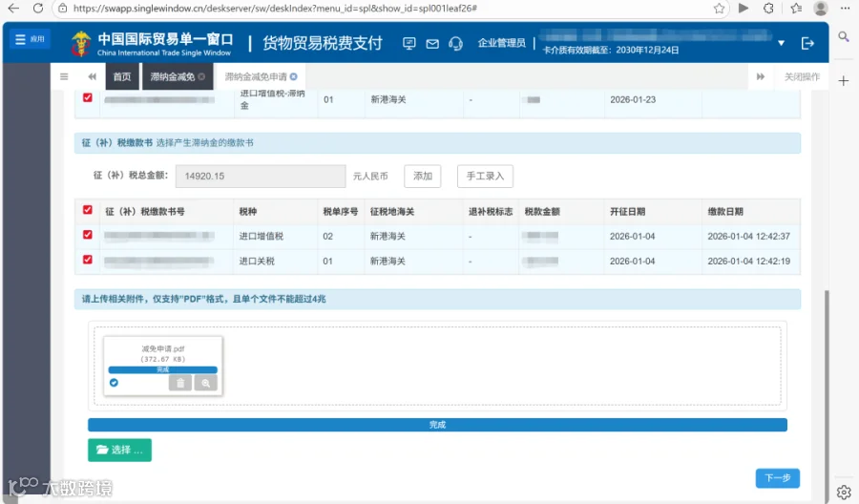Click the 手工录入 button
The image size is (859, 504).
485,176
